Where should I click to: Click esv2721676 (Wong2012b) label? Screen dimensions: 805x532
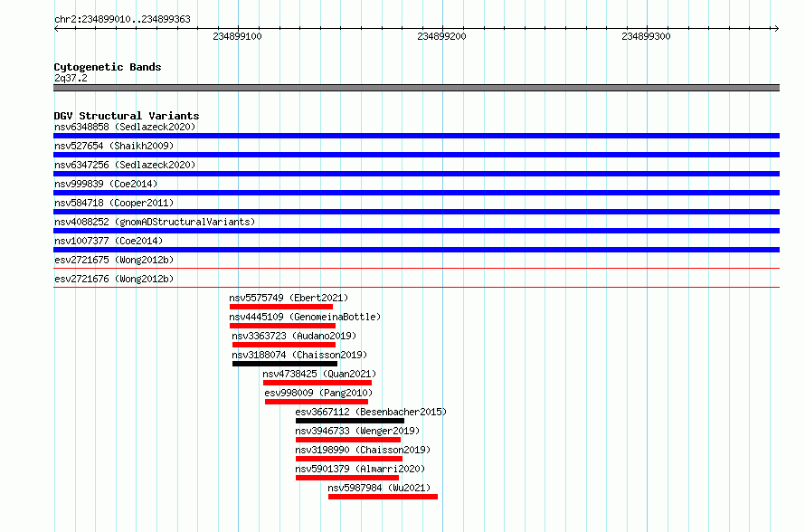[x=114, y=279]
